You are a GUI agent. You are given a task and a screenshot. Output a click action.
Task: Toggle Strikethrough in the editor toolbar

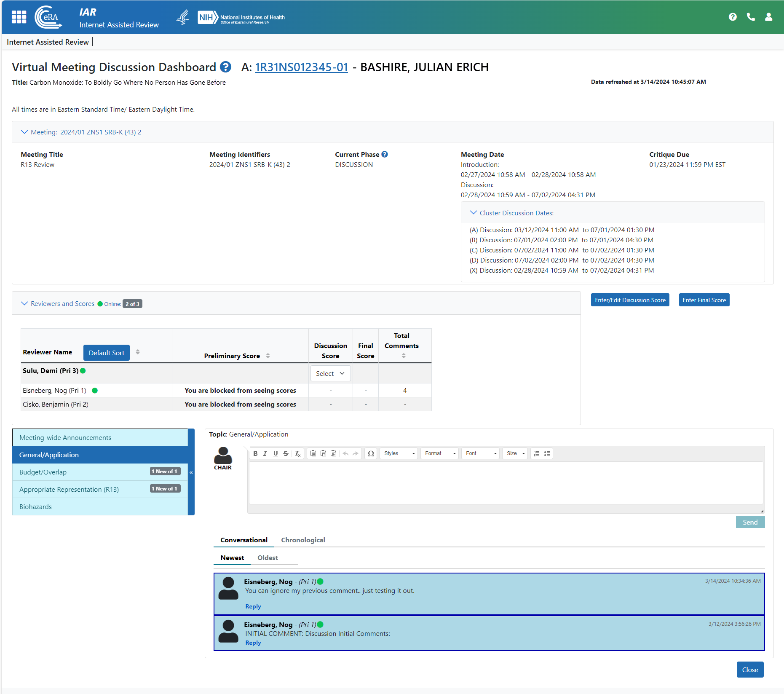286,453
